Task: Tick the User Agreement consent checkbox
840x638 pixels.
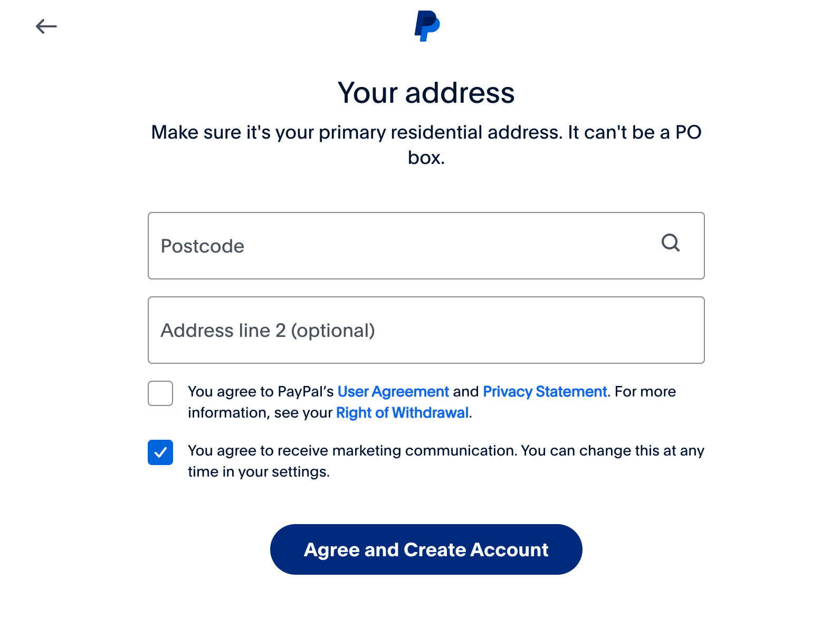Action: coord(160,393)
